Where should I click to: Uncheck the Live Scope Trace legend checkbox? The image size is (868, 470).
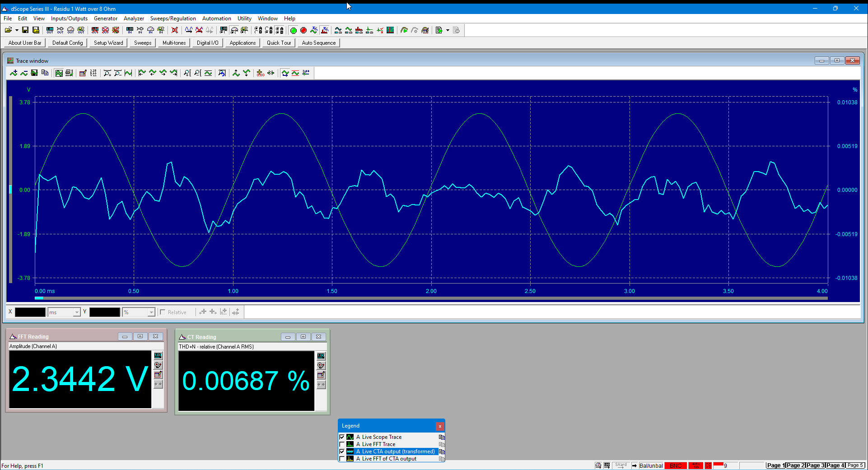342,437
